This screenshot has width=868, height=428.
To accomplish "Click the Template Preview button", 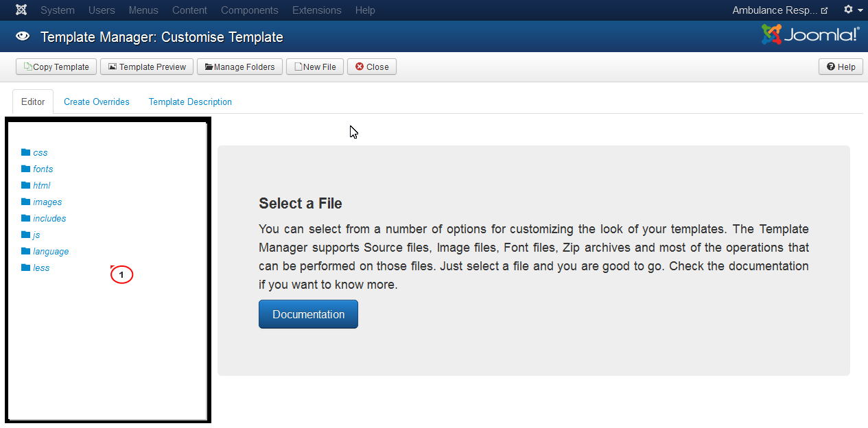I will (x=147, y=67).
